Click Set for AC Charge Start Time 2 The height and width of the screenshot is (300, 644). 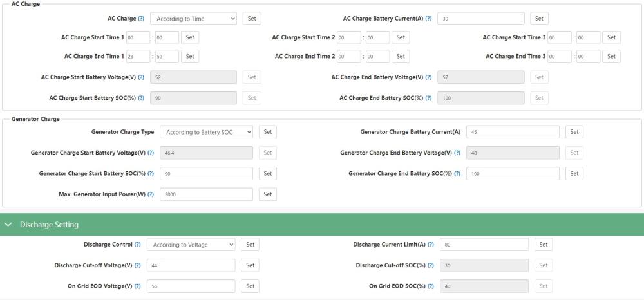click(401, 37)
